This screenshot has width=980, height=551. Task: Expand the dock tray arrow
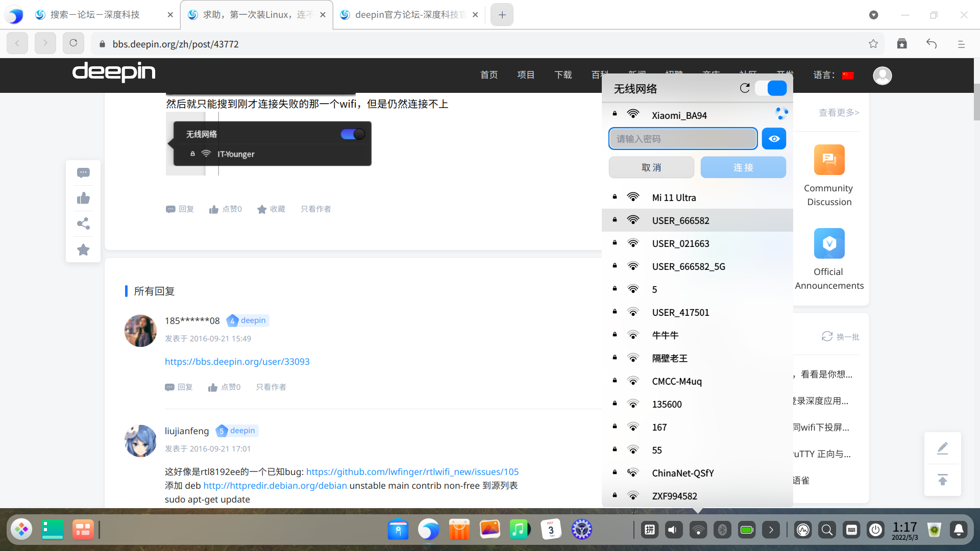pos(771,530)
